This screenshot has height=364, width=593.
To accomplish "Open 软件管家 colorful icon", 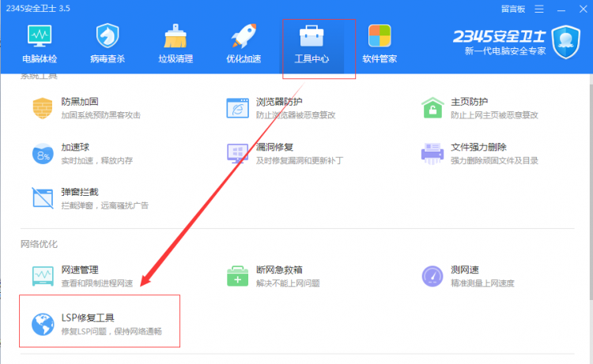I will point(380,36).
